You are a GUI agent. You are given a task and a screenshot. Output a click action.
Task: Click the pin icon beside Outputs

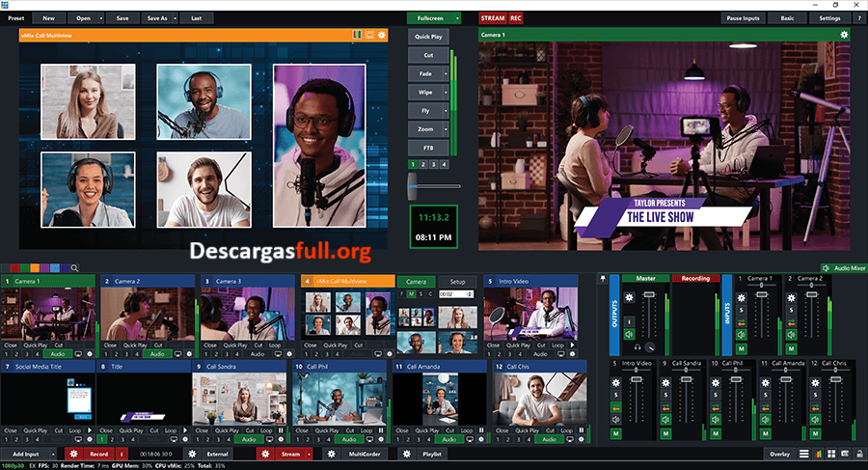point(603,279)
